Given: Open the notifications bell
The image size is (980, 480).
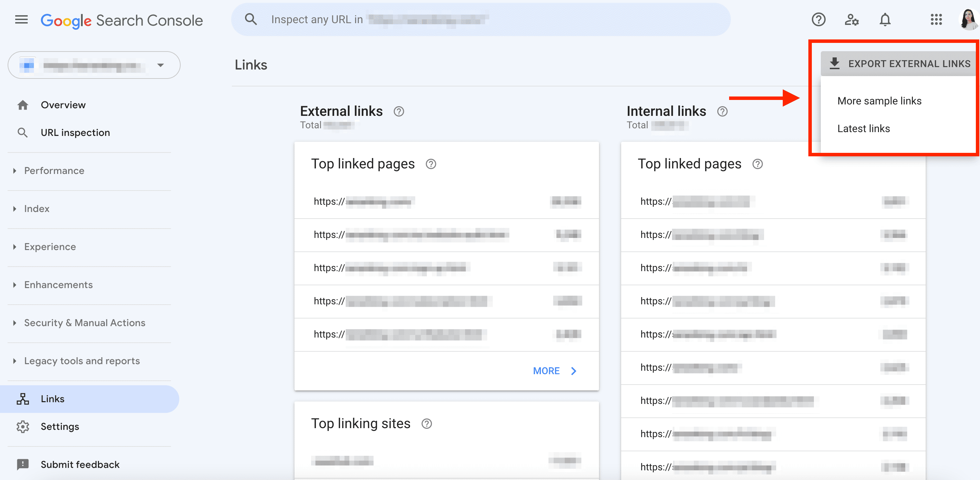Looking at the screenshot, I should click(x=885, y=19).
